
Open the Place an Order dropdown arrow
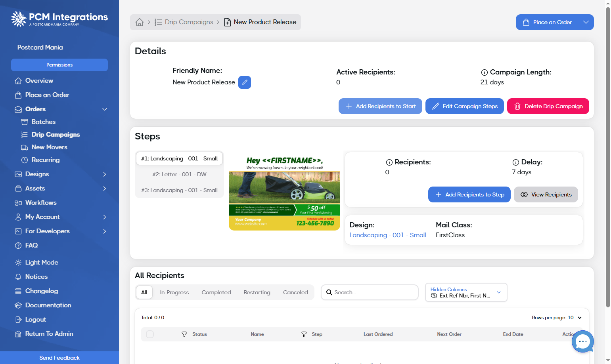[586, 22]
